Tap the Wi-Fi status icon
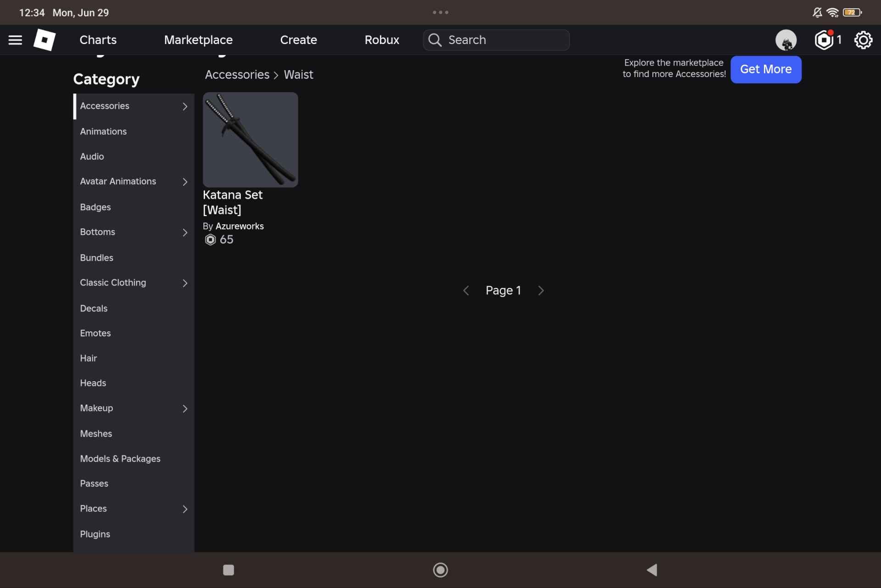The height and width of the screenshot is (588, 881). pyautogui.click(x=832, y=12)
